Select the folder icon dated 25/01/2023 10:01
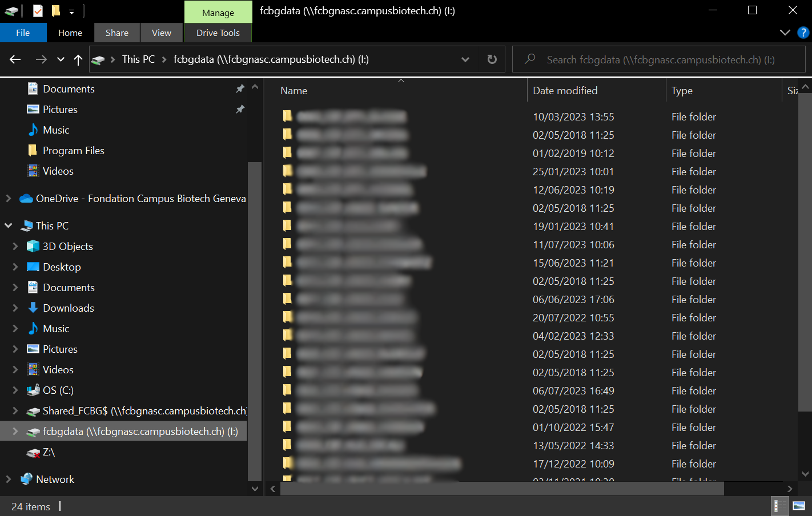Image resolution: width=812 pixels, height=516 pixels. (287, 171)
